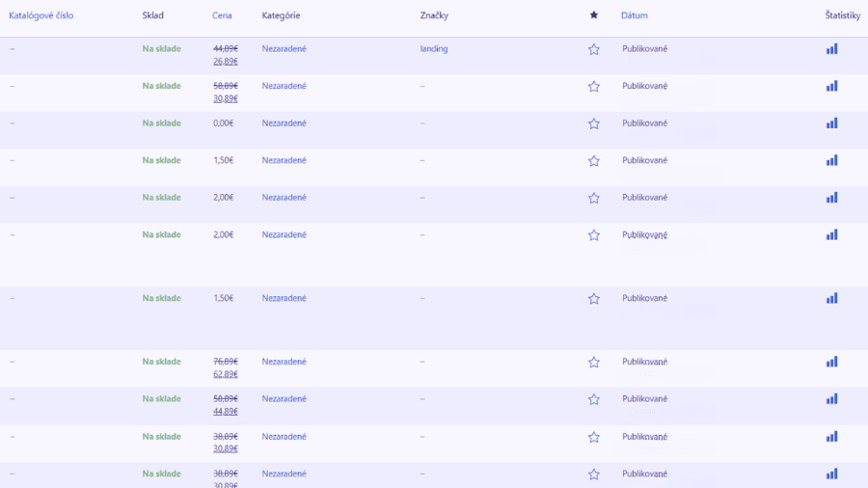This screenshot has height=488, width=868.
Task: Click statistics bar icon in the 50,89€ / 30,89€ row
Action: tap(831, 86)
